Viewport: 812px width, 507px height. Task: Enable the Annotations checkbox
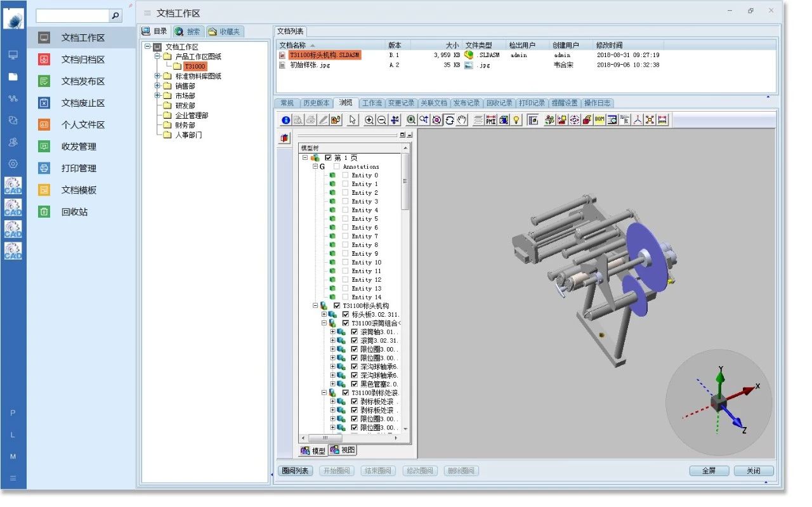click(x=336, y=166)
